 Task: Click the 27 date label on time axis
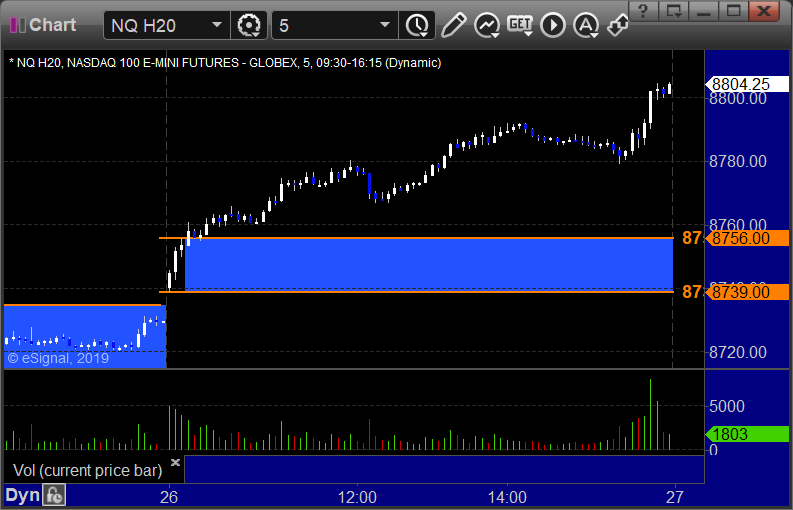pyautogui.click(x=675, y=497)
